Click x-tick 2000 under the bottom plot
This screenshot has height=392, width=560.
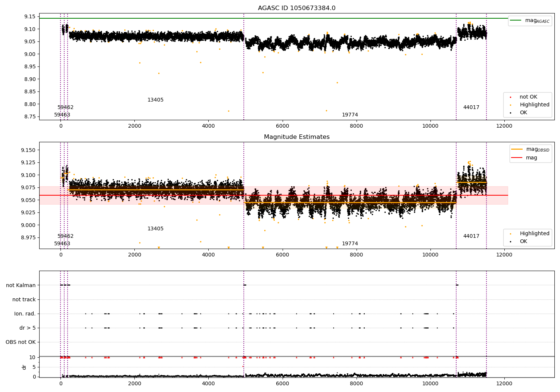click(x=134, y=383)
